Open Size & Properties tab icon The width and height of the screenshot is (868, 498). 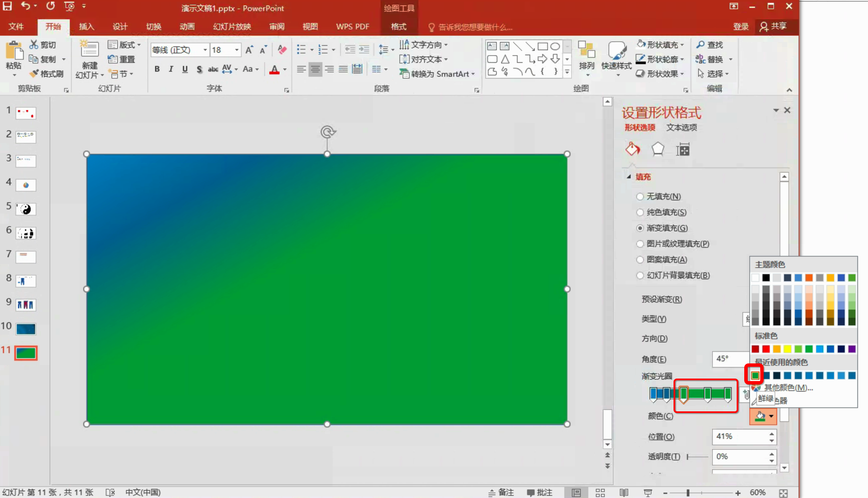click(682, 149)
